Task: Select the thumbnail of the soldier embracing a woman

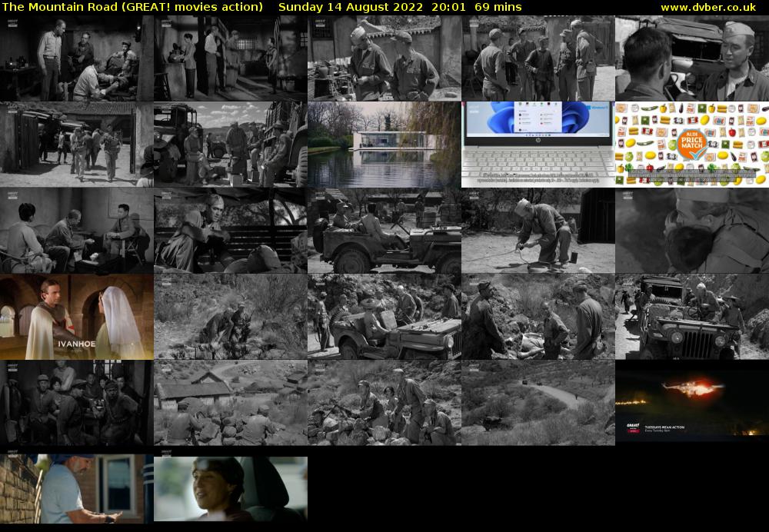Action: tap(692, 231)
